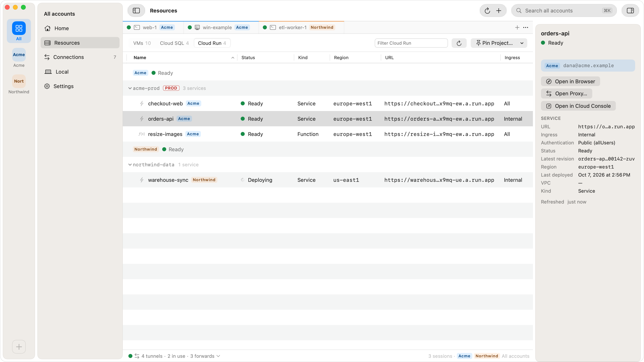Open Resources in sidebar
Viewport: 644px width, 362px height.
[80, 43]
